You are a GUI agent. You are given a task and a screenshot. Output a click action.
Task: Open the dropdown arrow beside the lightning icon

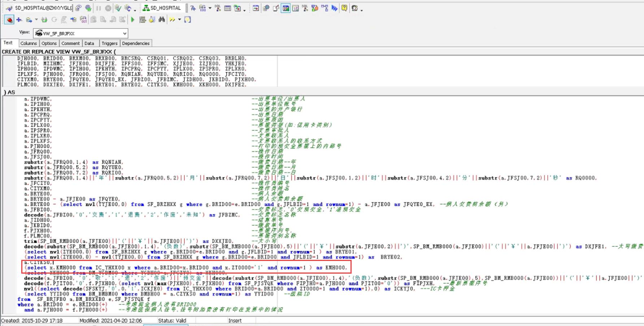(179, 20)
